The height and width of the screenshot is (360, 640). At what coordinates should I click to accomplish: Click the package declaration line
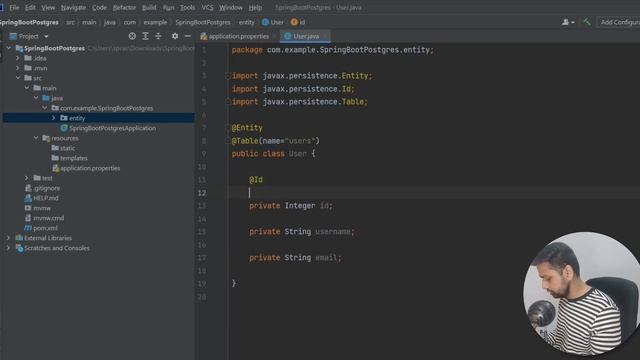tap(333, 50)
